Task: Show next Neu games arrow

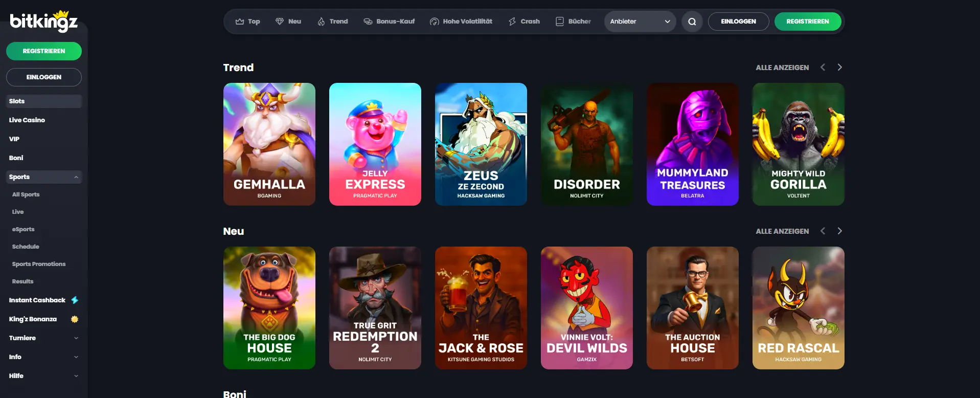Action: coord(839,231)
